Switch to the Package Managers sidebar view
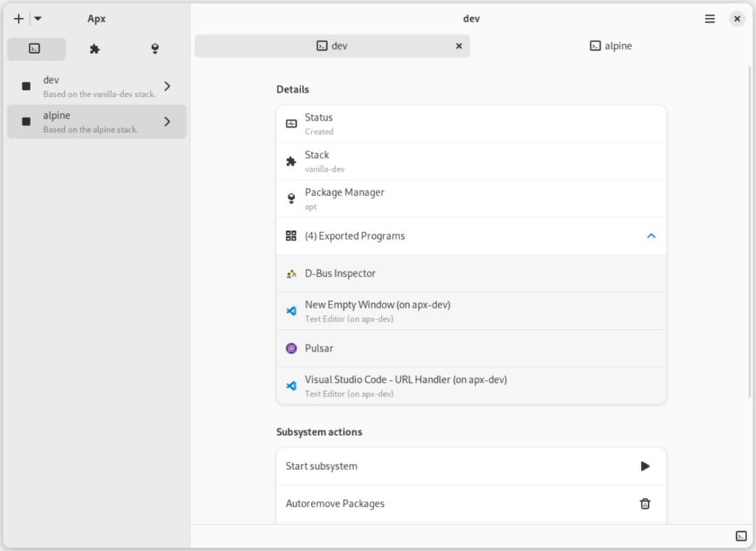Screen dimensions: 756x551 coord(155,49)
